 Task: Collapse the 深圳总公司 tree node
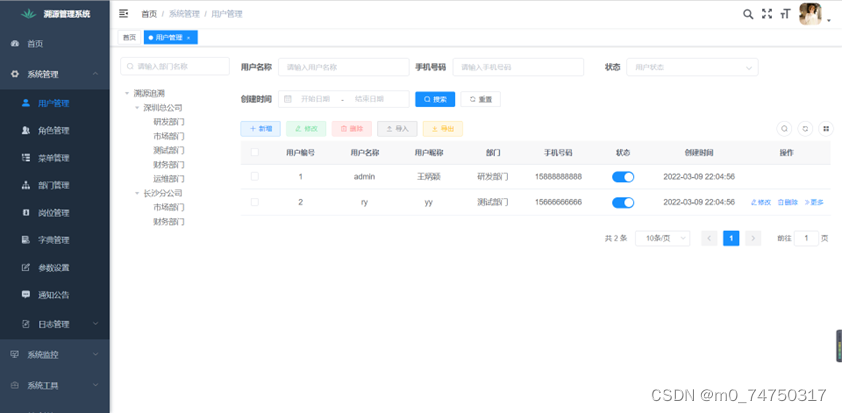pos(137,108)
